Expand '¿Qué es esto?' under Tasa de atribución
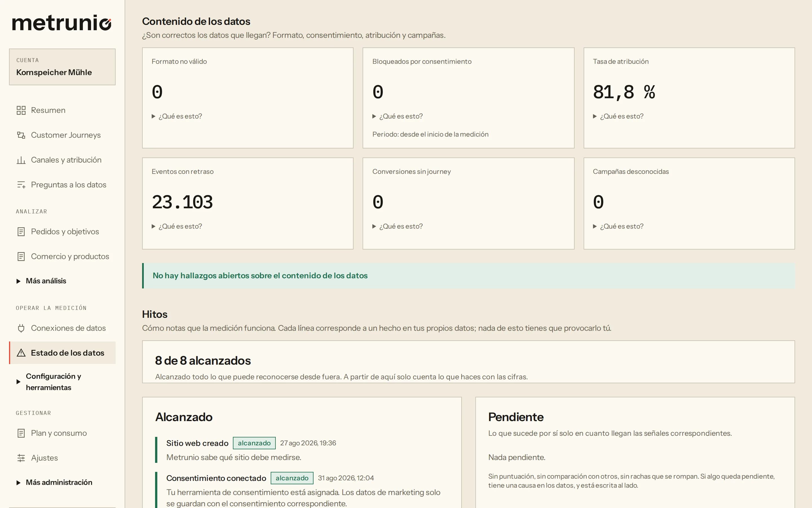The image size is (812, 508). point(618,116)
